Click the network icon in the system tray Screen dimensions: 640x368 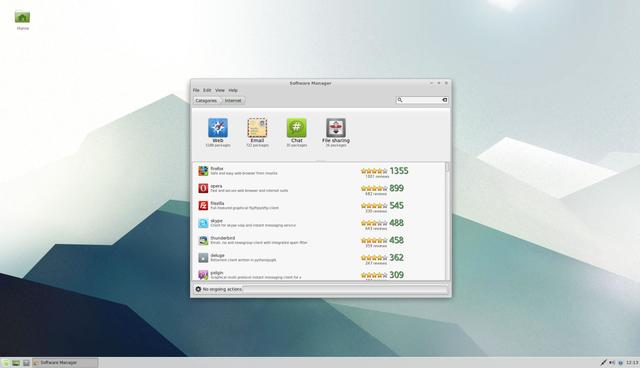603,362
